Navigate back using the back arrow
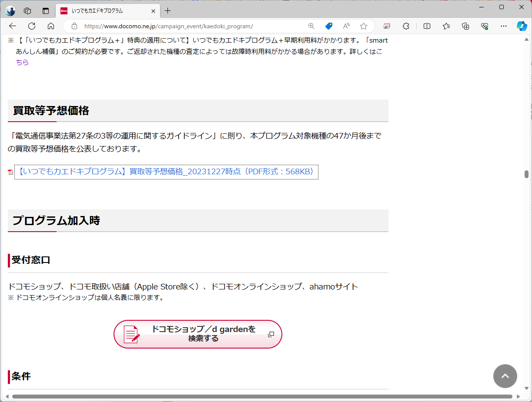 pyautogui.click(x=12, y=26)
